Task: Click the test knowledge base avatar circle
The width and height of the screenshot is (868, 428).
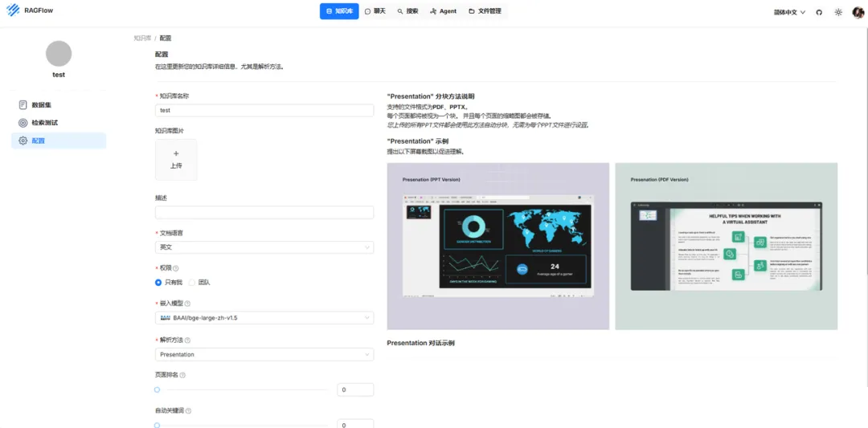Action: point(58,54)
